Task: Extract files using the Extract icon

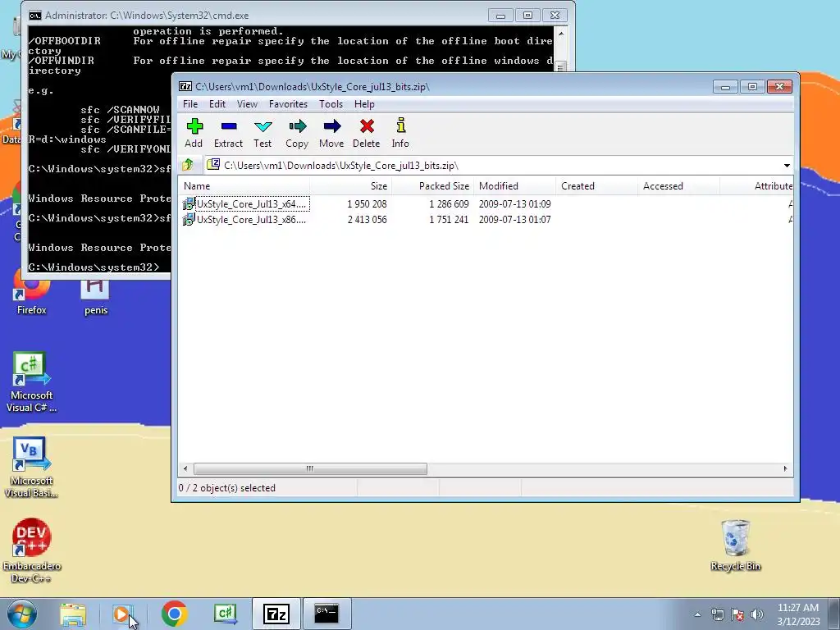Action: point(228,133)
